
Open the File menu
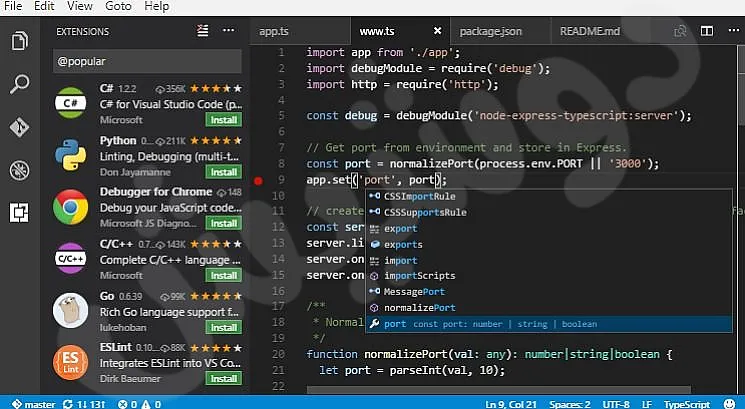coord(13,6)
